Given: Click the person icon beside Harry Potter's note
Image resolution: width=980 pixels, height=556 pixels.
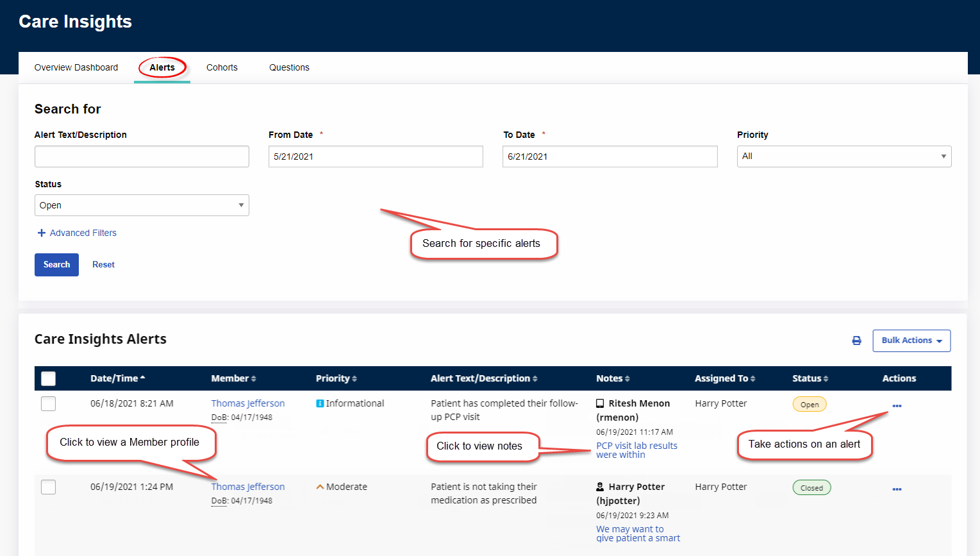Looking at the screenshot, I should click(x=600, y=486).
